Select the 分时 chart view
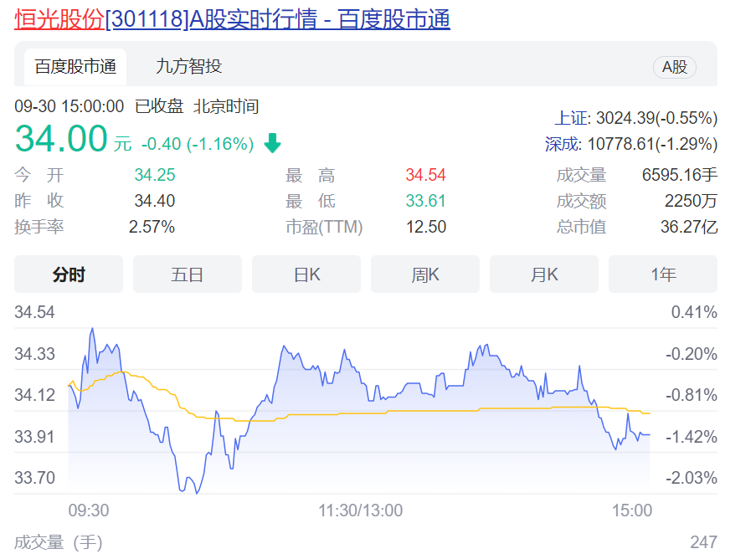 pos(69,274)
